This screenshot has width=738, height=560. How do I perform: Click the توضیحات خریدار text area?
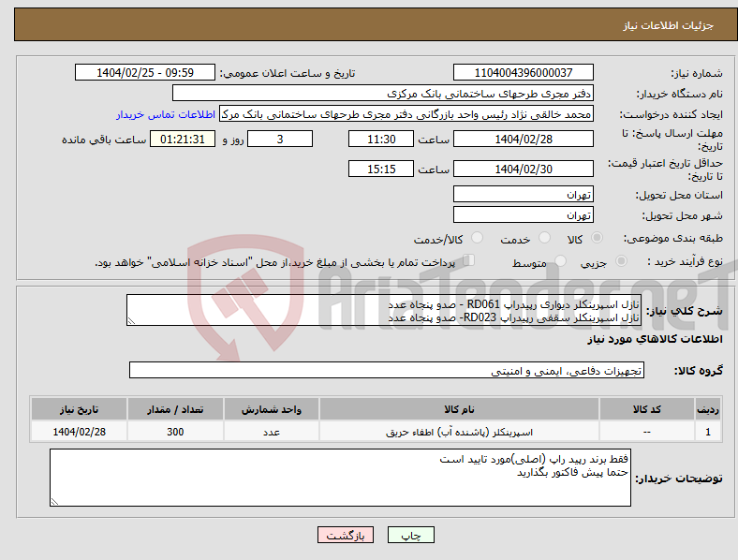(340, 478)
